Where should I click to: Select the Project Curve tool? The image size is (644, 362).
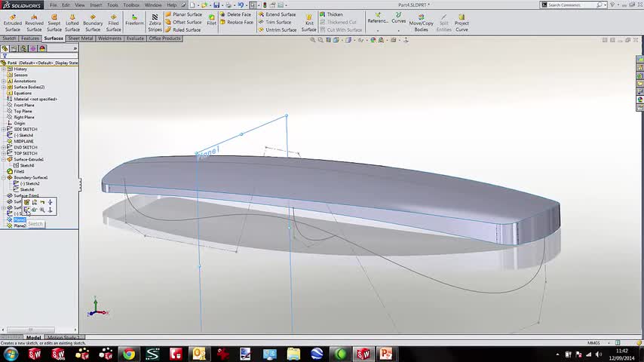[462, 22]
